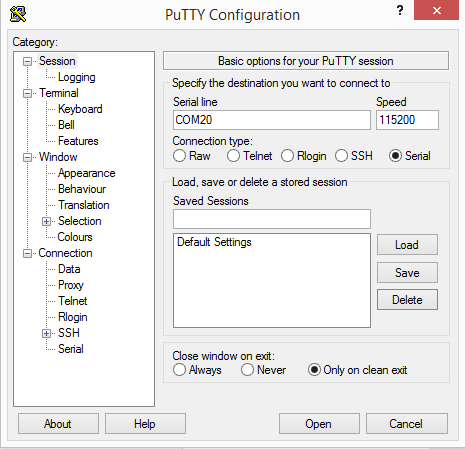Click the Delete session button

[x=407, y=300]
